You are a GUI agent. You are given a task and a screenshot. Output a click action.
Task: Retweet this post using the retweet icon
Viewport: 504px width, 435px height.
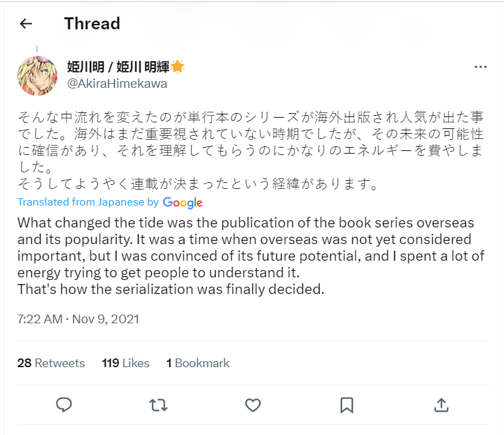158,404
